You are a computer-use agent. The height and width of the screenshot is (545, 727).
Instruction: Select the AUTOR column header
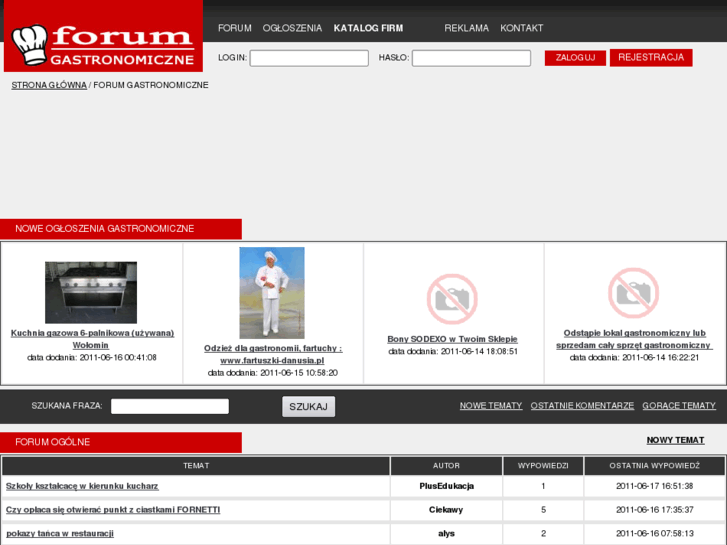446,466
